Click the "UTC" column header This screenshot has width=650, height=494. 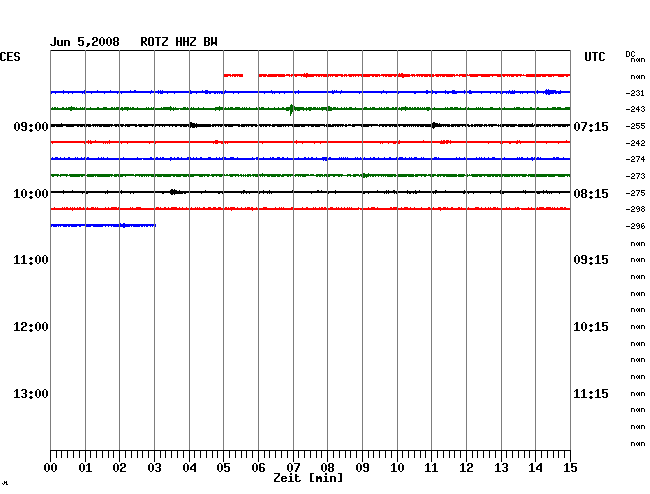tap(594, 57)
